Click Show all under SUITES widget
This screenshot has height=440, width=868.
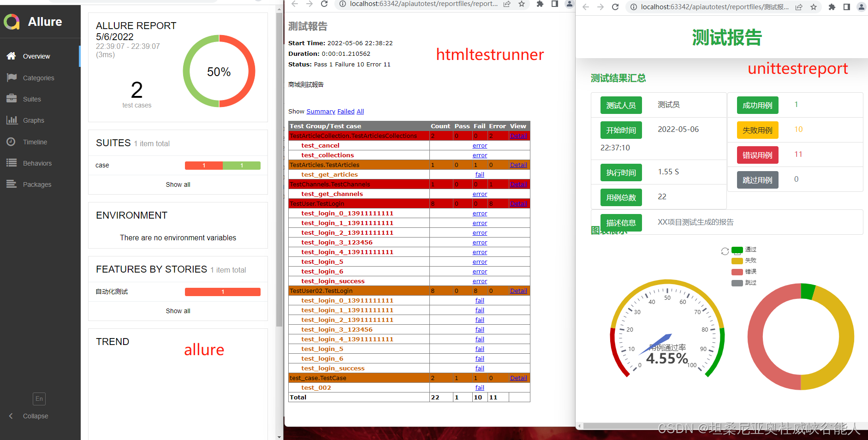[178, 184]
